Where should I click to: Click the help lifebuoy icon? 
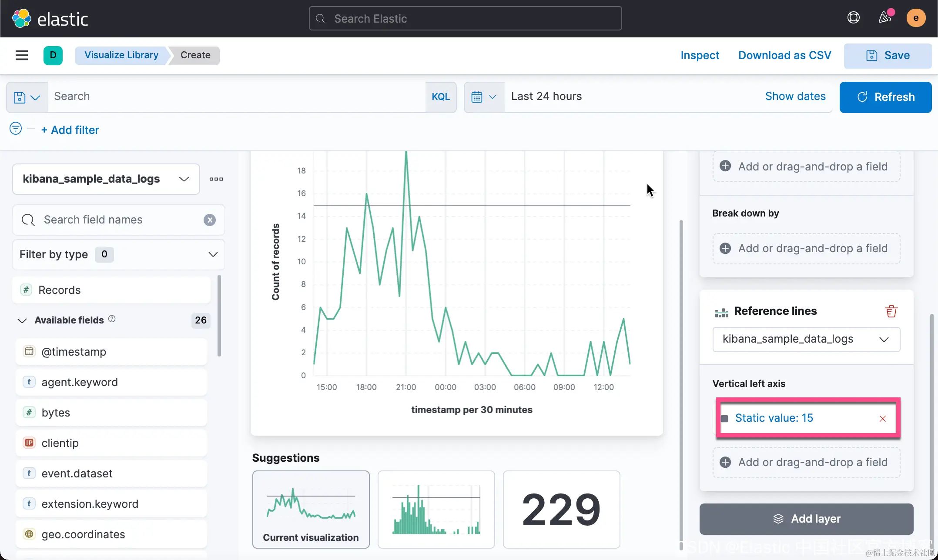853,18
